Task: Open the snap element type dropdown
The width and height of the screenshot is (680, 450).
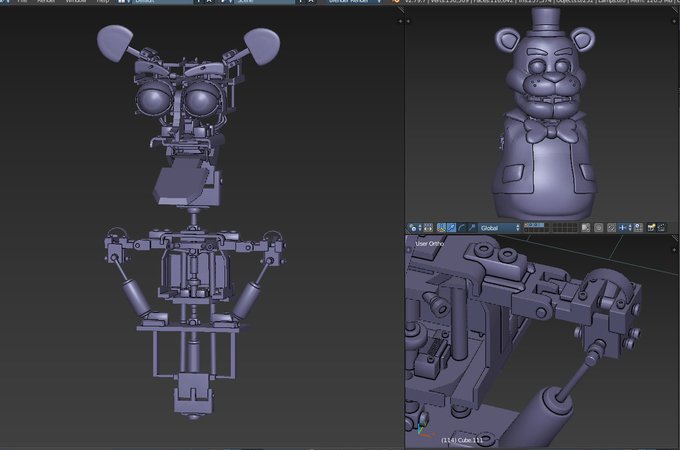Action: tap(625, 228)
